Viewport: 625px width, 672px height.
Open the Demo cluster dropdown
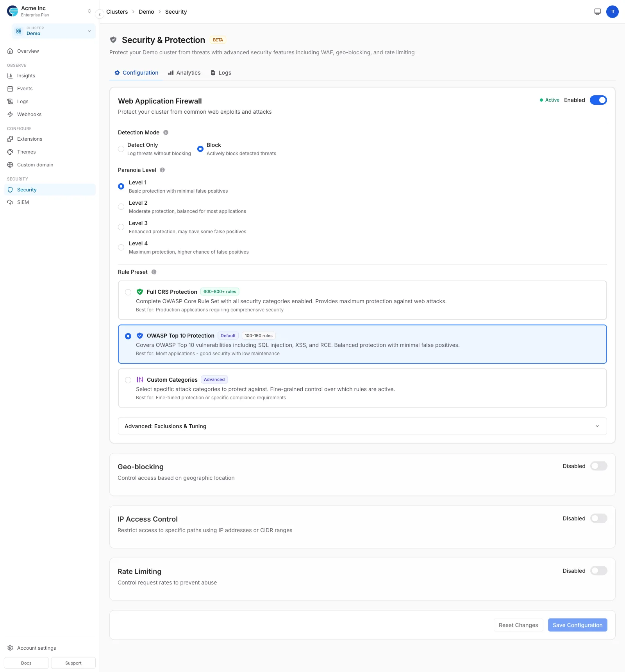(54, 31)
